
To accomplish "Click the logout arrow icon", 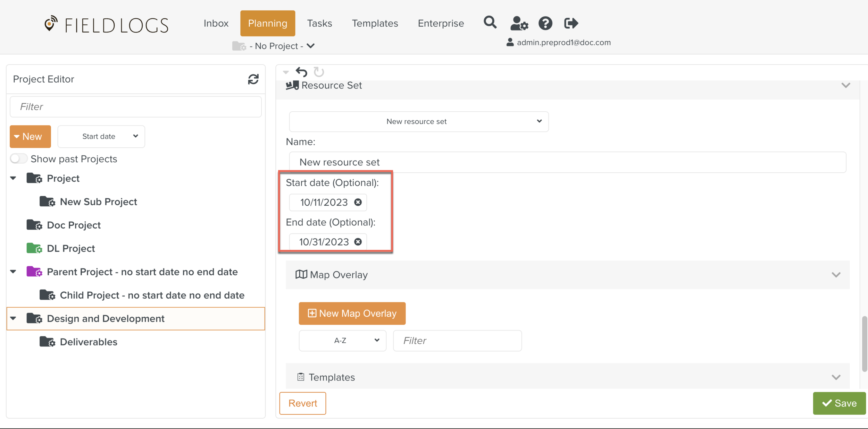I will (x=571, y=23).
